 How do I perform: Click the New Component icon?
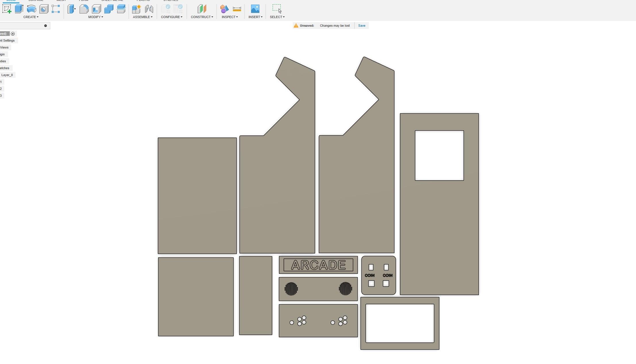(x=136, y=9)
